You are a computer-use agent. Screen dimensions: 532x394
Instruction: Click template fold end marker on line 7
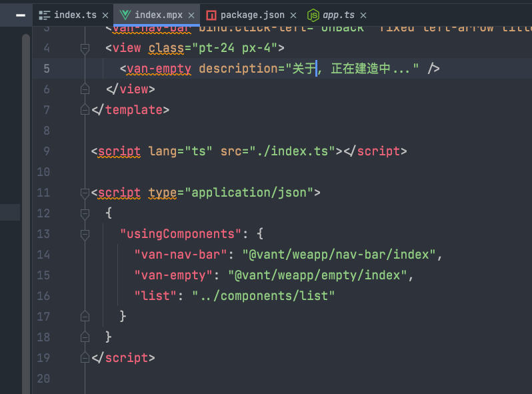pos(85,109)
